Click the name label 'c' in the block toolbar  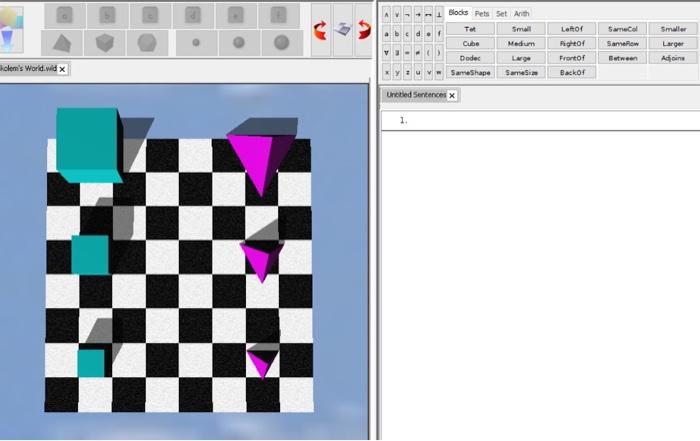150,16
